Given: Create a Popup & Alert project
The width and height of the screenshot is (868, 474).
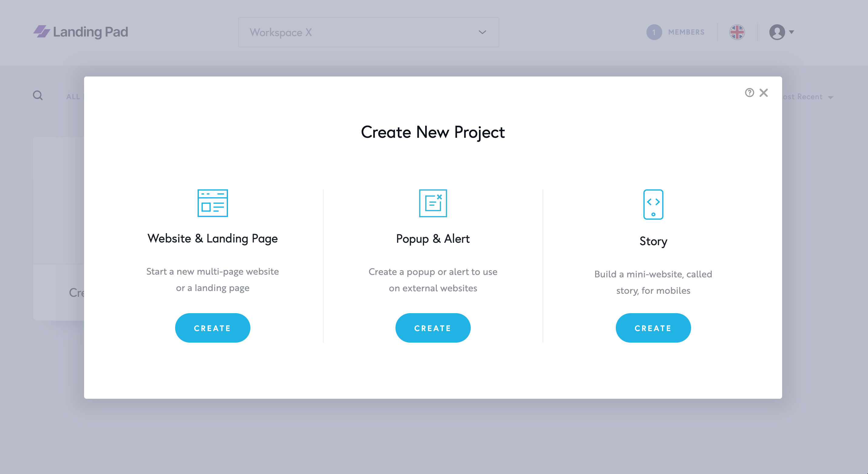Looking at the screenshot, I should coord(433,328).
